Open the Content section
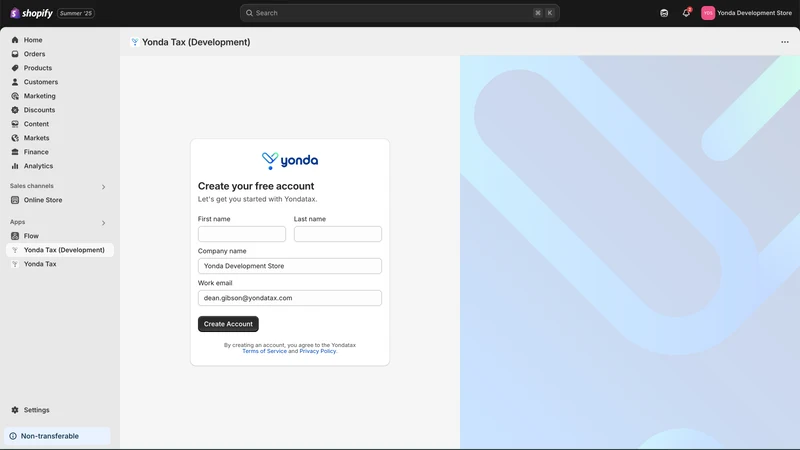 pyautogui.click(x=60, y=124)
